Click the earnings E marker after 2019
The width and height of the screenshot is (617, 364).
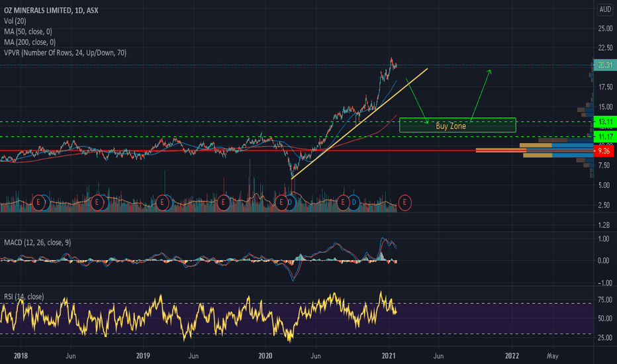click(162, 203)
